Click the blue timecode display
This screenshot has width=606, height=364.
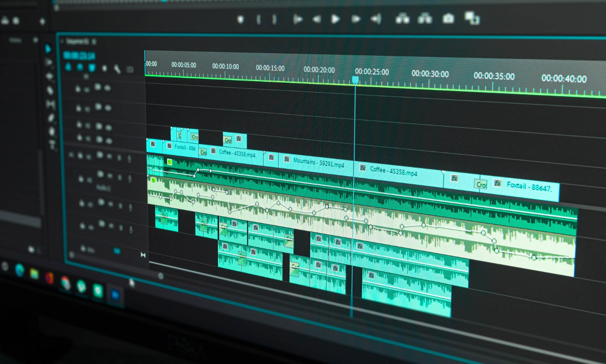click(x=79, y=56)
